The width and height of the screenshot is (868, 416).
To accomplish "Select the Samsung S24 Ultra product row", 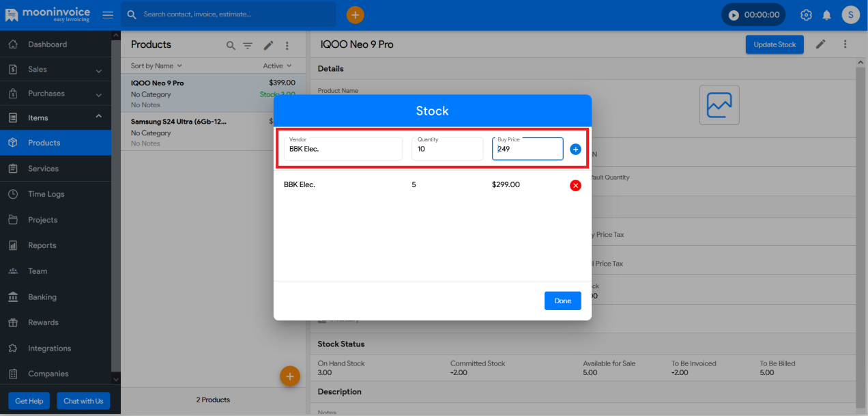I will [213, 132].
